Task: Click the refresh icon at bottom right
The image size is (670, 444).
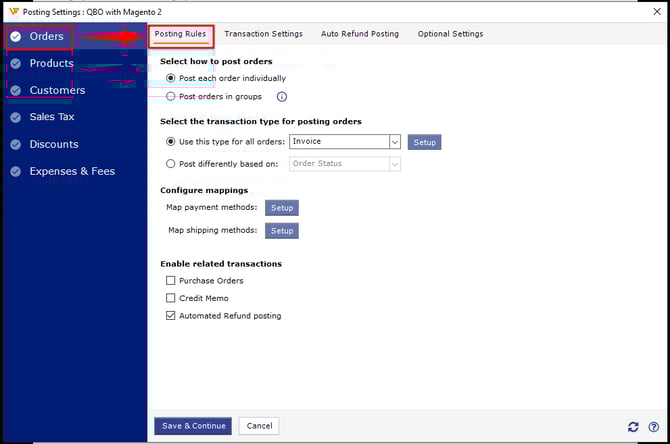Action: 633,426
